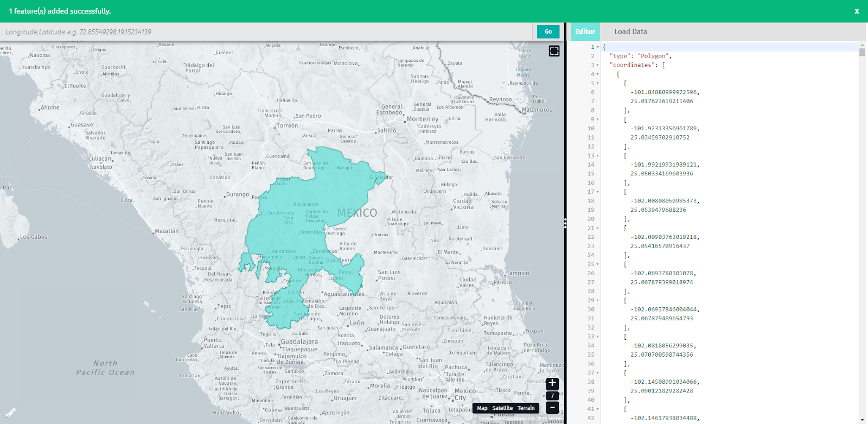The width and height of the screenshot is (868, 424).
Task: Click the Go button
Action: [x=548, y=31]
